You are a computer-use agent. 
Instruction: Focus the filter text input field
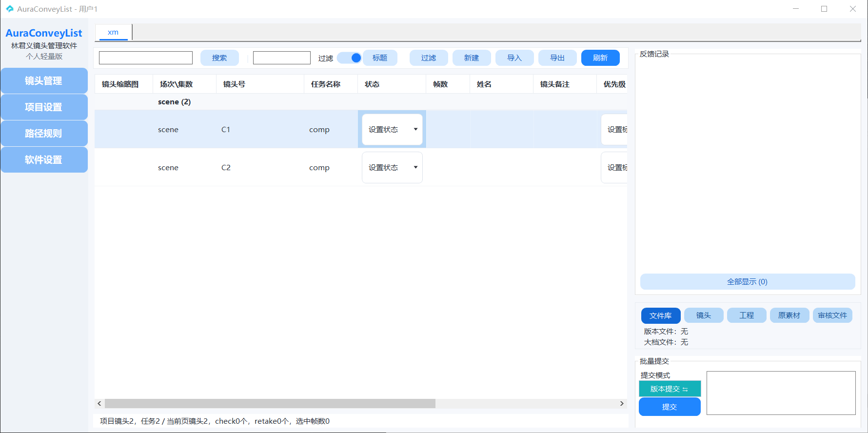pyautogui.click(x=282, y=58)
